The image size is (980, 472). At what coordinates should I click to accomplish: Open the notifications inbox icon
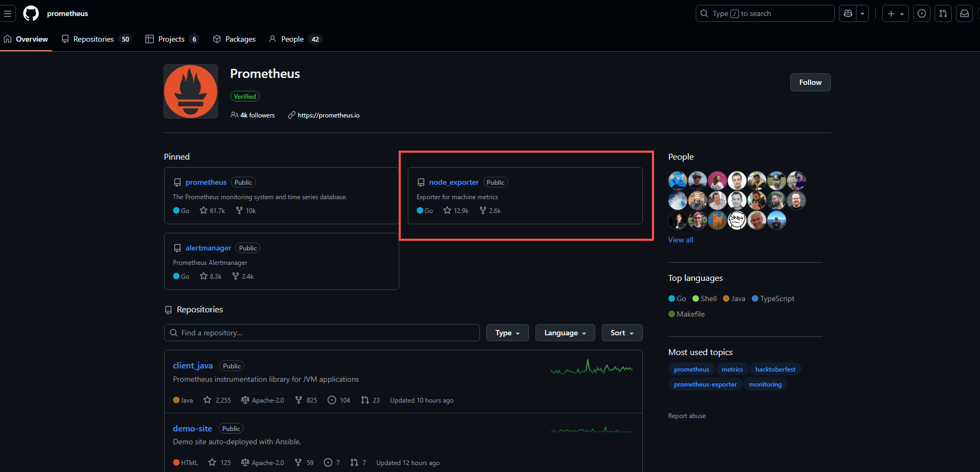point(965,13)
